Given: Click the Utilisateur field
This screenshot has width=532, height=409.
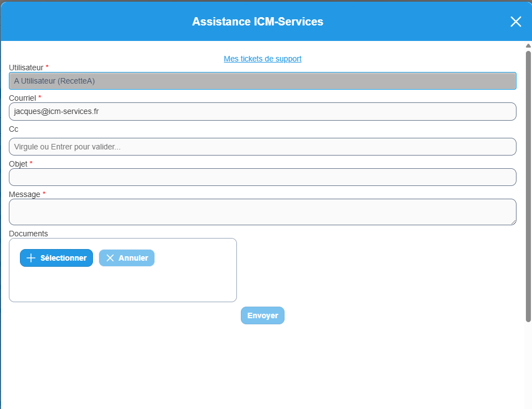Looking at the screenshot, I should tap(262, 81).
